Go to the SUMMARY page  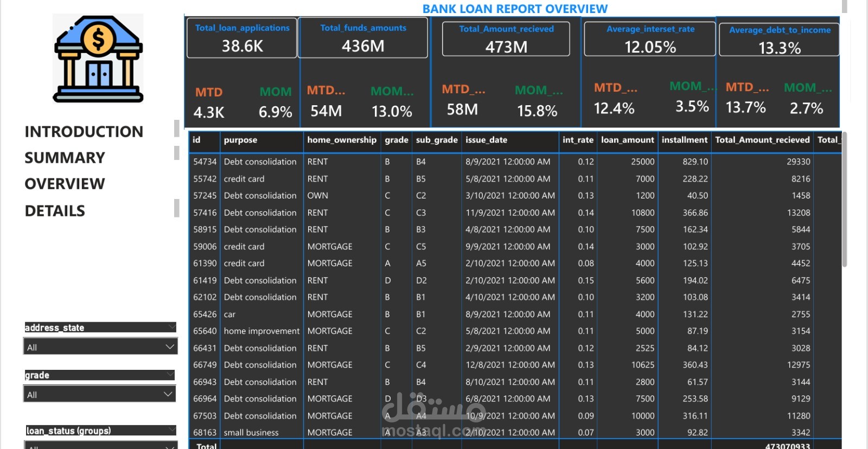pyautogui.click(x=65, y=158)
